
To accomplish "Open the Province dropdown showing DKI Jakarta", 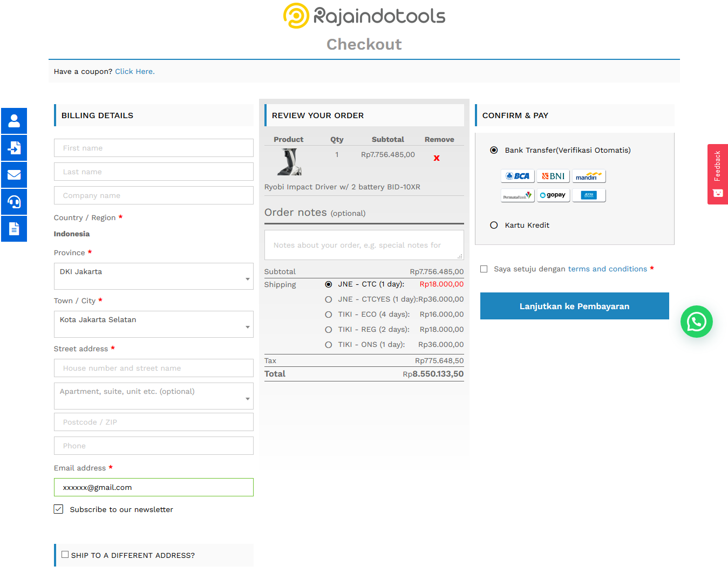I will click(154, 276).
